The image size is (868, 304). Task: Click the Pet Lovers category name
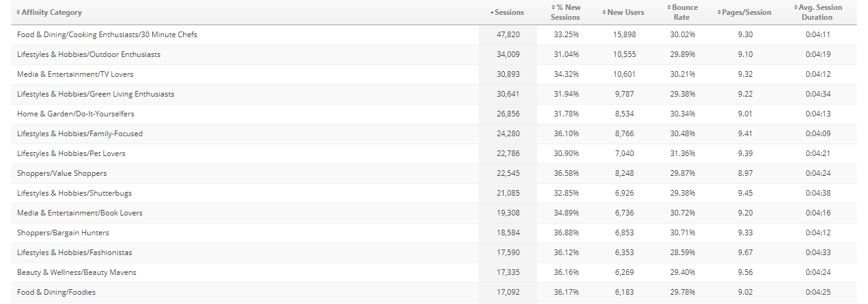point(71,154)
